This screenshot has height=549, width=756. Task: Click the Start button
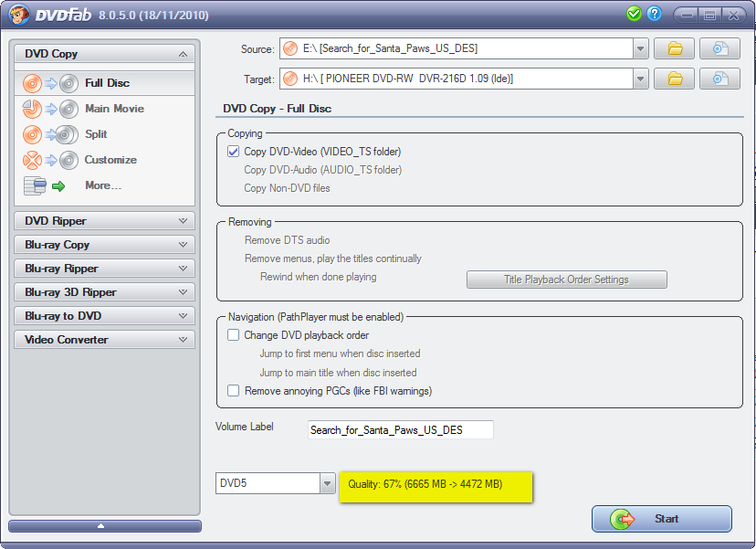click(x=661, y=519)
